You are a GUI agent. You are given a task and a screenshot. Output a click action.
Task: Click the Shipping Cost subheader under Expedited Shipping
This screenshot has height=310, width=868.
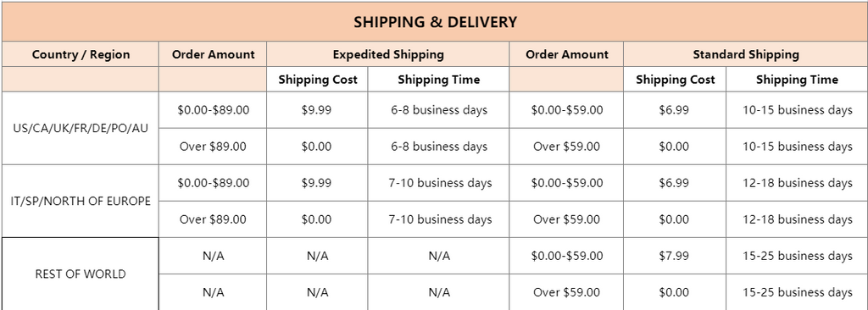point(317,79)
